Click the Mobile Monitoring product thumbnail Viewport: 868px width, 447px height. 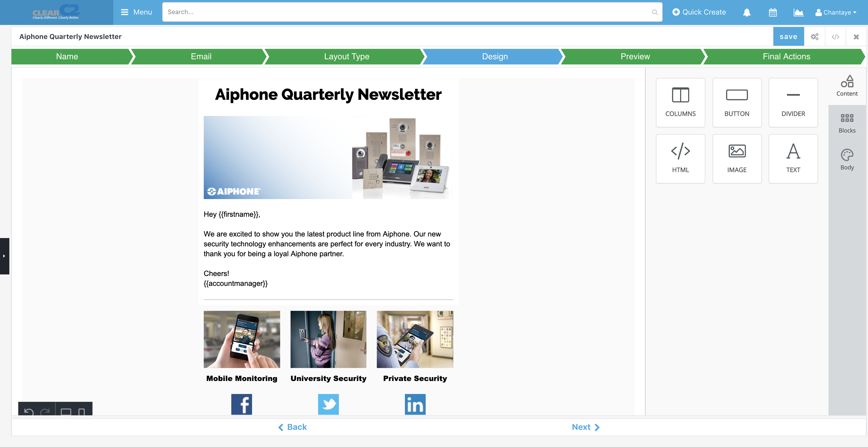pyautogui.click(x=242, y=339)
